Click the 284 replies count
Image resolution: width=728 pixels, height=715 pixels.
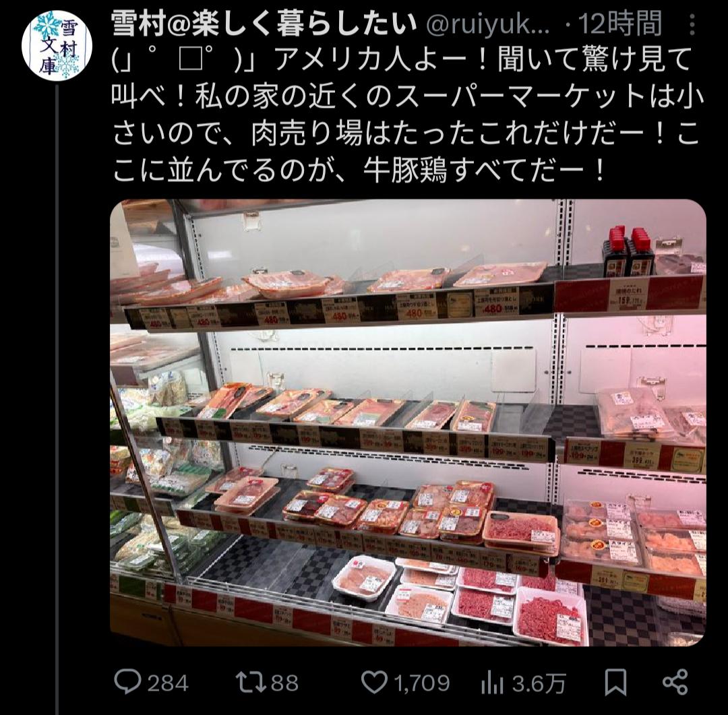[168, 683]
